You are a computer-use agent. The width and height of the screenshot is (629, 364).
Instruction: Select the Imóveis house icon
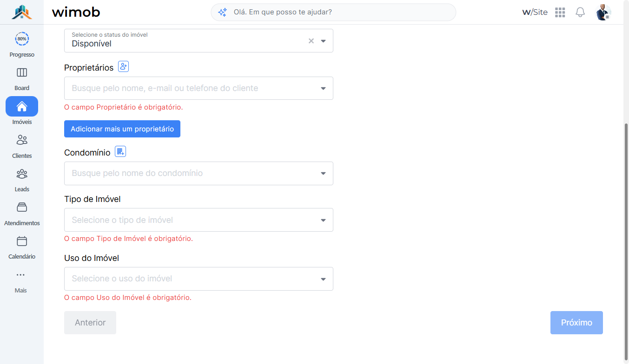click(x=22, y=106)
